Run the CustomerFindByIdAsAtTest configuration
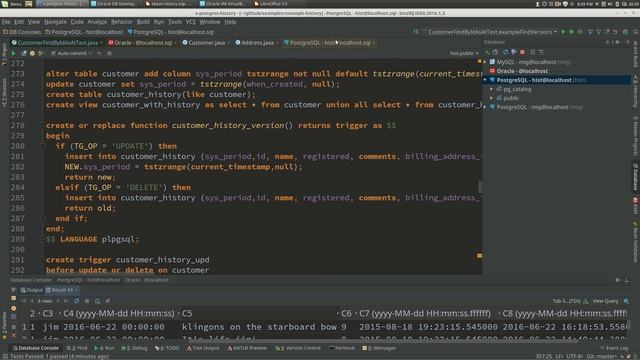 pos(563,32)
